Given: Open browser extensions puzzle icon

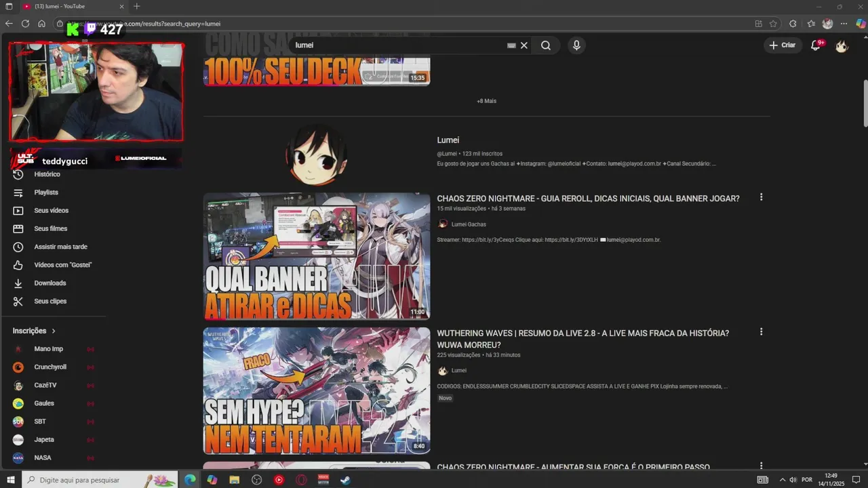Looking at the screenshot, I should [793, 24].
